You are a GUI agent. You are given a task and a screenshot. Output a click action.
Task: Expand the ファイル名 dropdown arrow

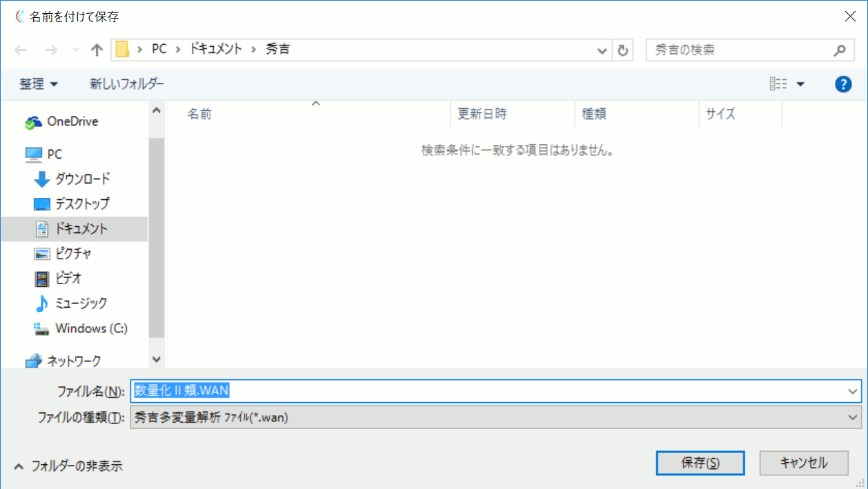(x=854, y=391)
